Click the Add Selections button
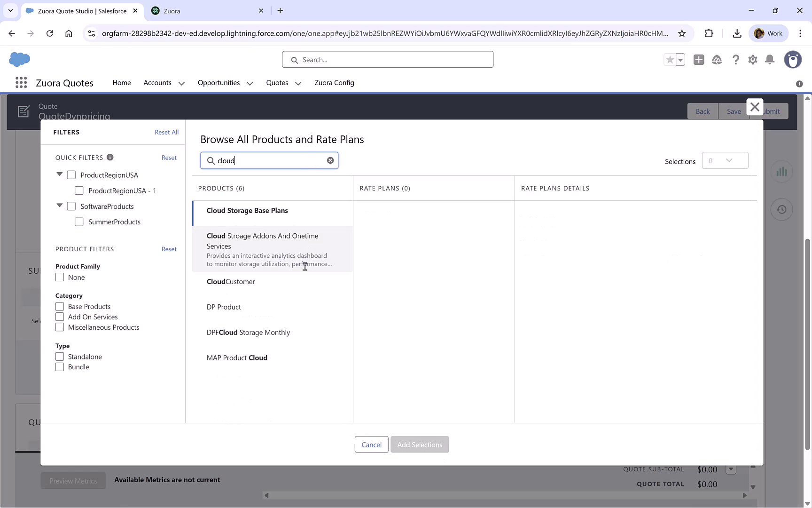 pos(420,444)
